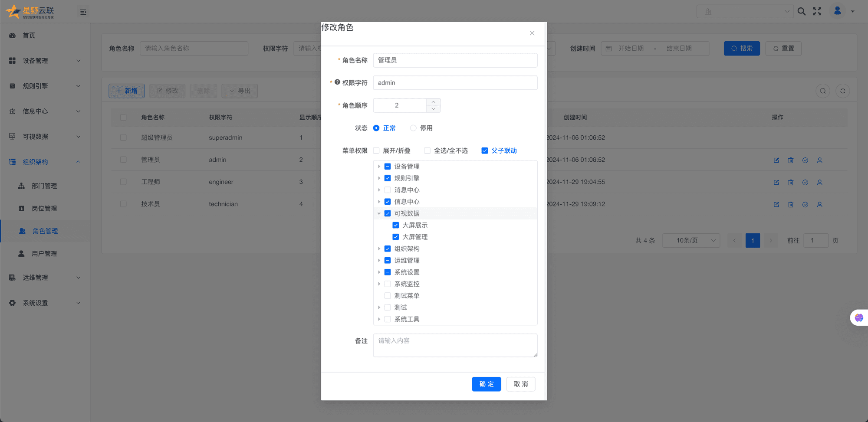Close the 修改角色 dialog with X
Screen dimensions: 868x422
pyautogui.click(x=532, y=33)
